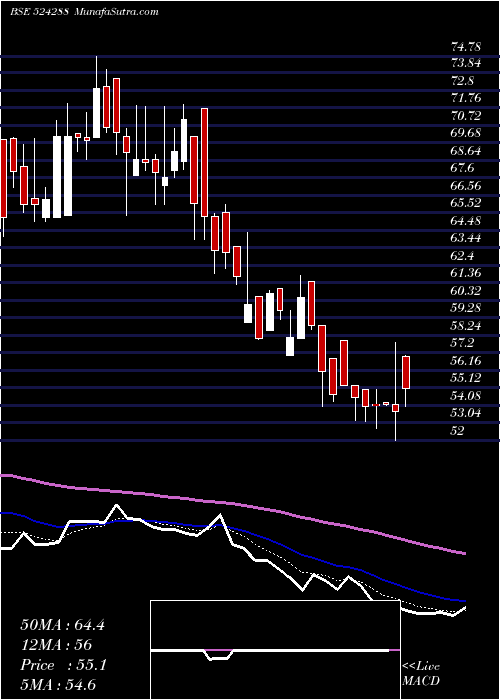Click the price axis label 74.78

[x=467, y=46]
